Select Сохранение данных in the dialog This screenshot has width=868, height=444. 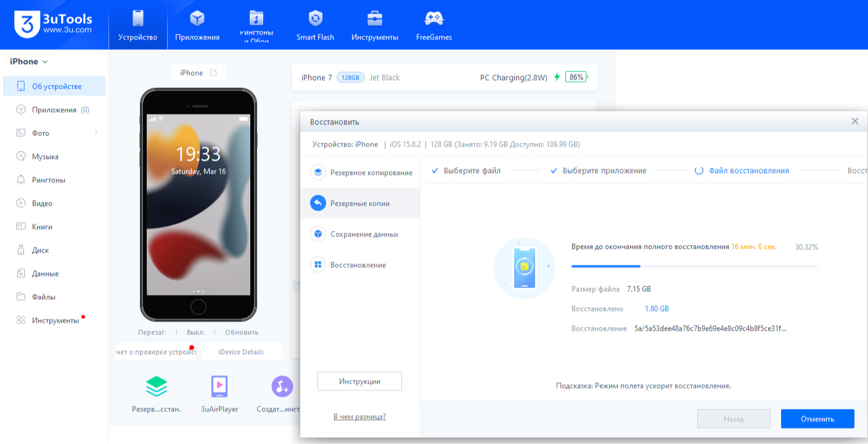coord(361,234)
